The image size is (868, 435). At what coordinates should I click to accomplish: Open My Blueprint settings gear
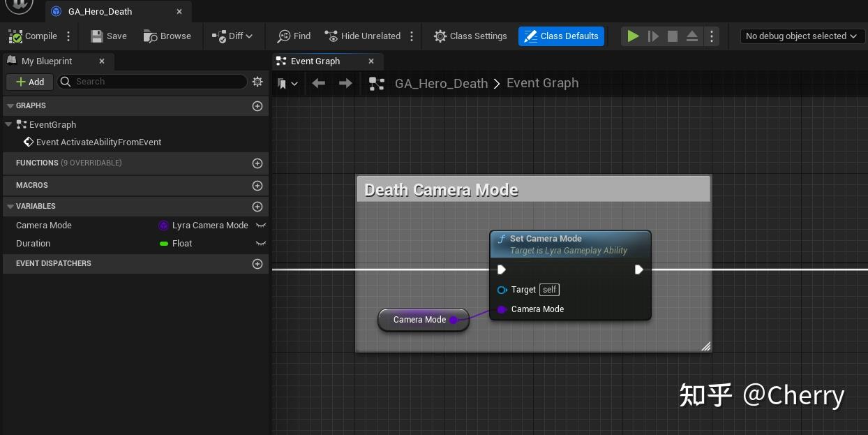click(257, 82)
